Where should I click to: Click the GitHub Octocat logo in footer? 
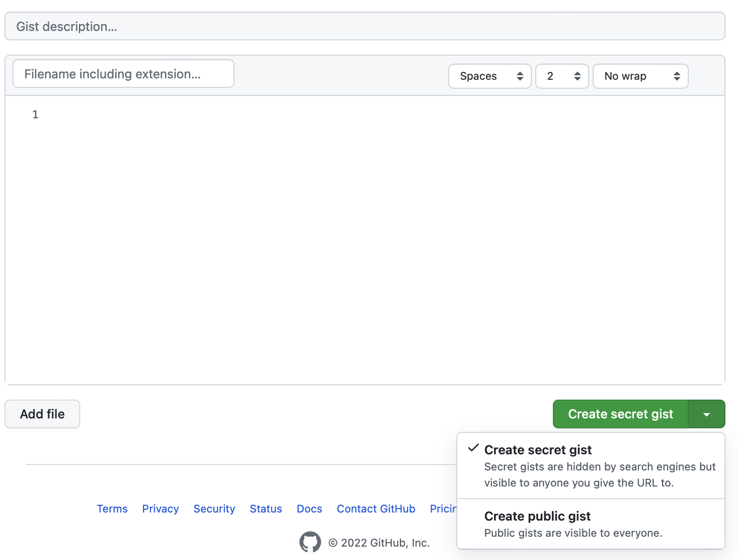point(310,542)
